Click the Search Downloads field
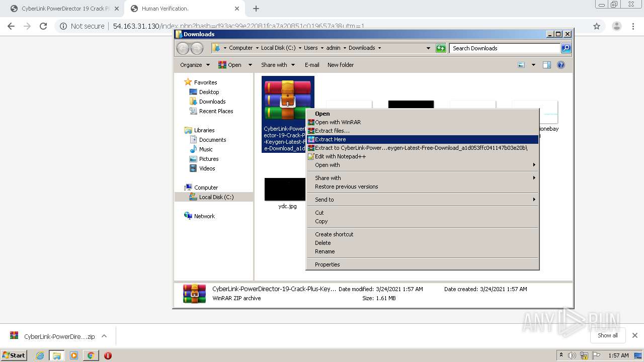The height and width of the screenshot is (362, 644). [x=505, y=48]
